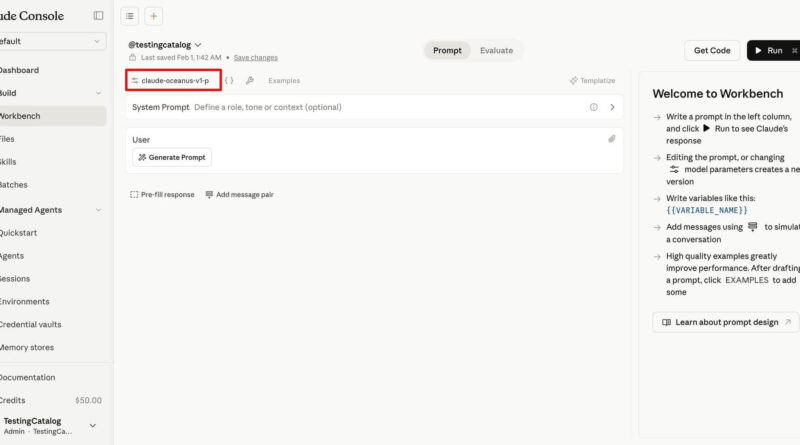
Task: Collapse the Build section chevron
Action: (98, 93)
